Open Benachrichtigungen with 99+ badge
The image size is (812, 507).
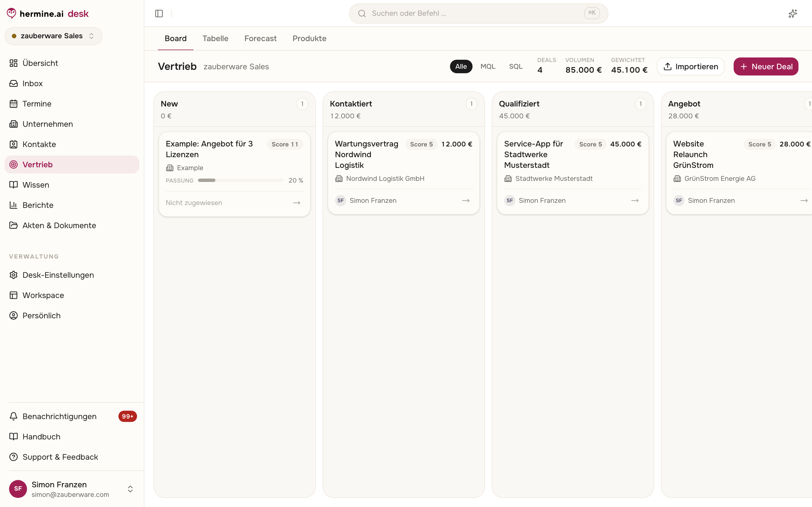[x=72, y=417]
